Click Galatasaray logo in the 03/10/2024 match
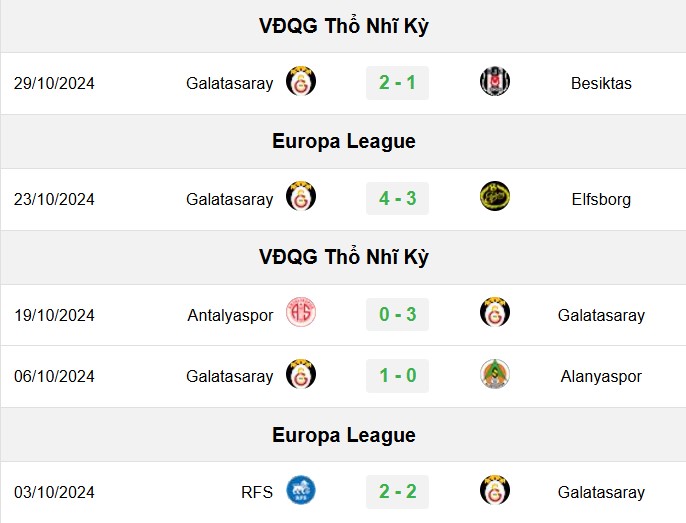Image resolution: width=686 pixels, height=523 pixels. tap(495, 490)
